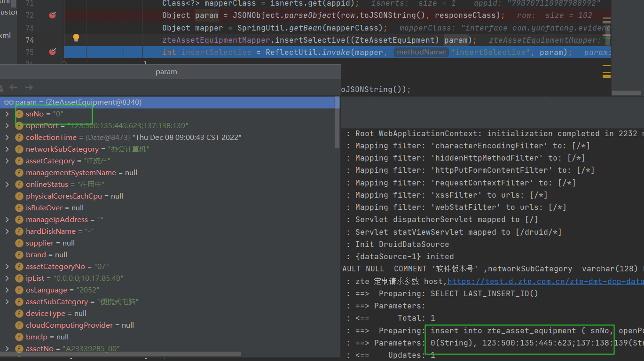Expand the assetCategoryNo field node

click(x=7, y=267)
